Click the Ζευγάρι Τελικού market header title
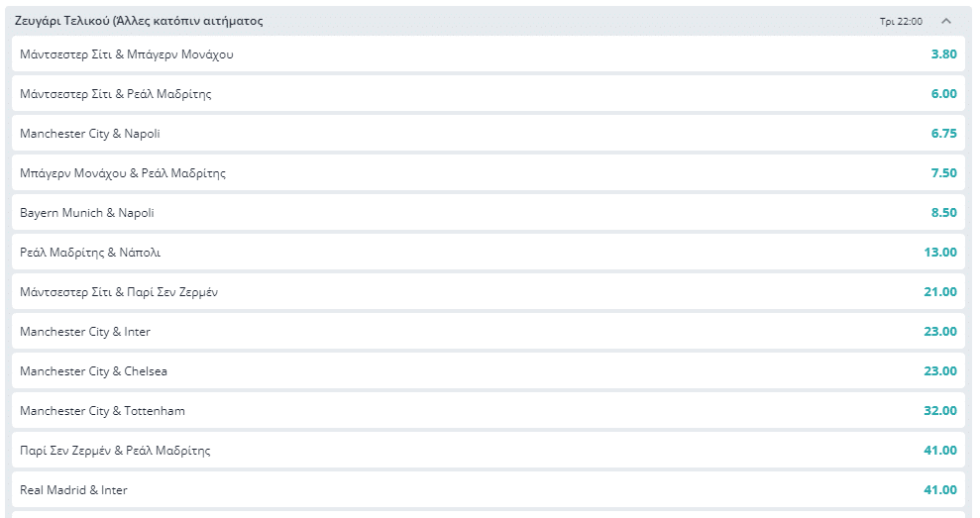The image size is (980, 518). coord(140,21)
